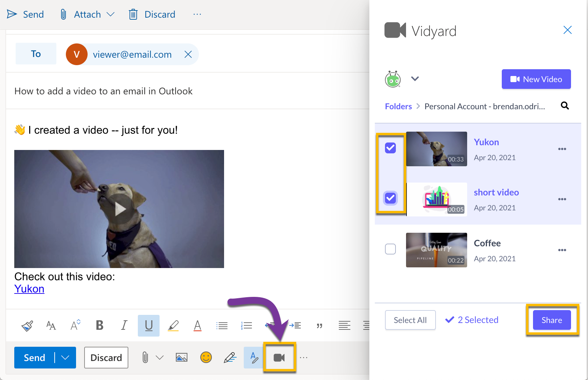Check the Coffee video checkbox
The image size is (588, 380).
(x=390, y=249)
